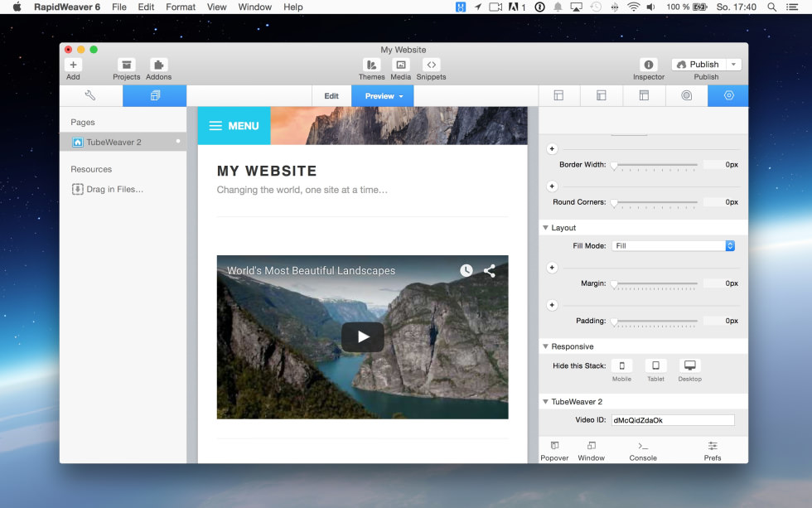Open the Format menu
The image size is (812, 508).
[181, 7]
